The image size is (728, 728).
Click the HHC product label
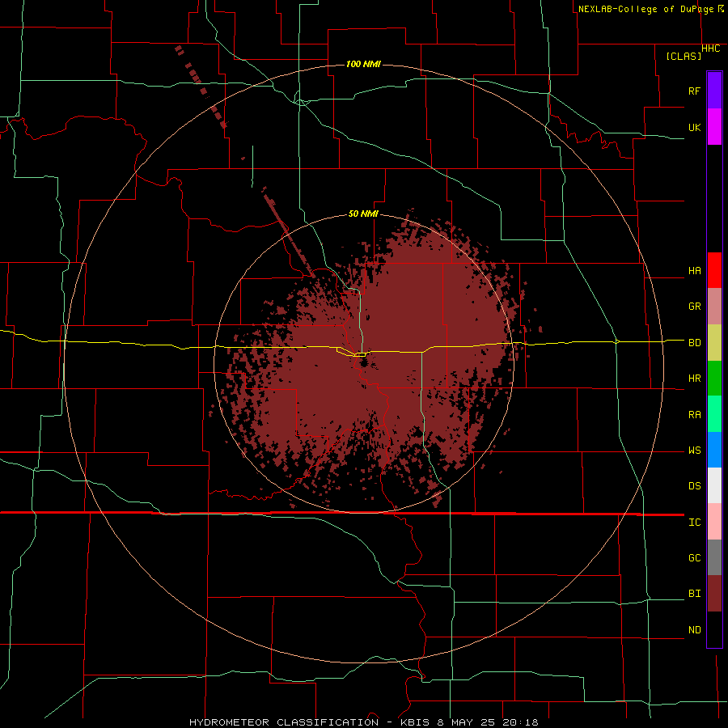[x=711, y=49]
